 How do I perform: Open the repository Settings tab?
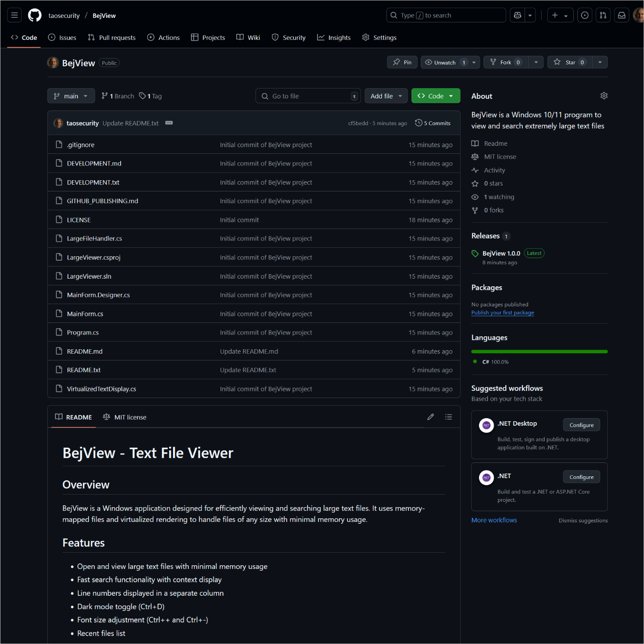(x=379, y=38)
